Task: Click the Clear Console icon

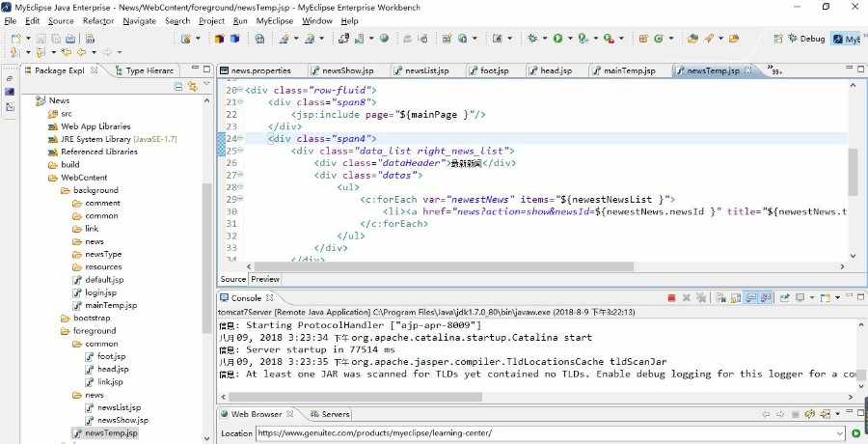Action: click(x=720, y=297)
